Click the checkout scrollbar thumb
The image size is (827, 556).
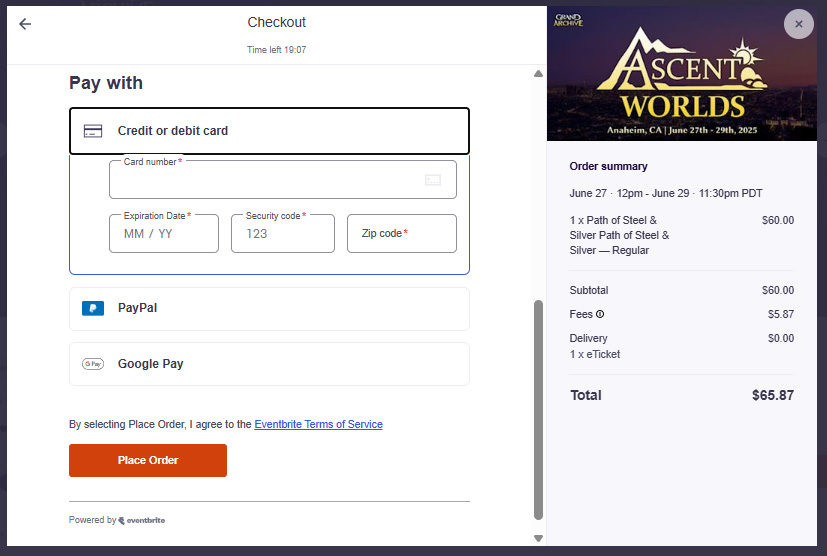pos(538,410)
